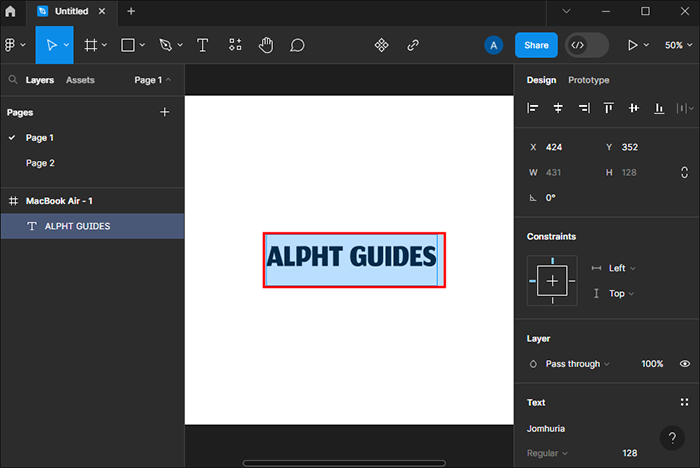Toggle Dev Mode switch
Screen dimensions: 700x468
[x=587, y=45]
